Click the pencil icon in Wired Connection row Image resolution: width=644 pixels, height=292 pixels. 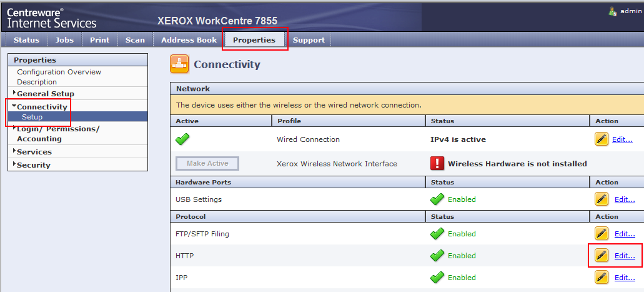point(602,139)
